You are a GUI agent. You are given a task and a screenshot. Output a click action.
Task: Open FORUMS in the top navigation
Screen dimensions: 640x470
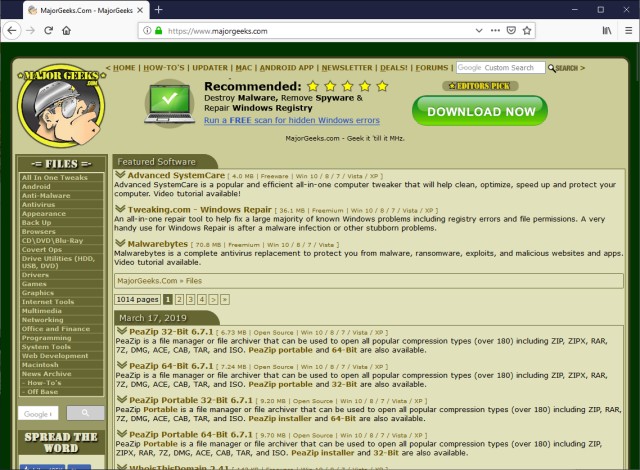pos(432,68)
